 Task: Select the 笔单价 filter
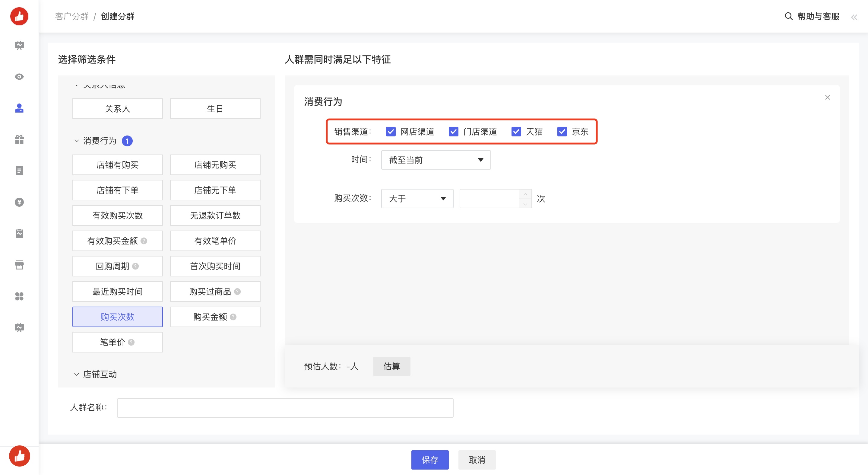click(x=117, y=342)
